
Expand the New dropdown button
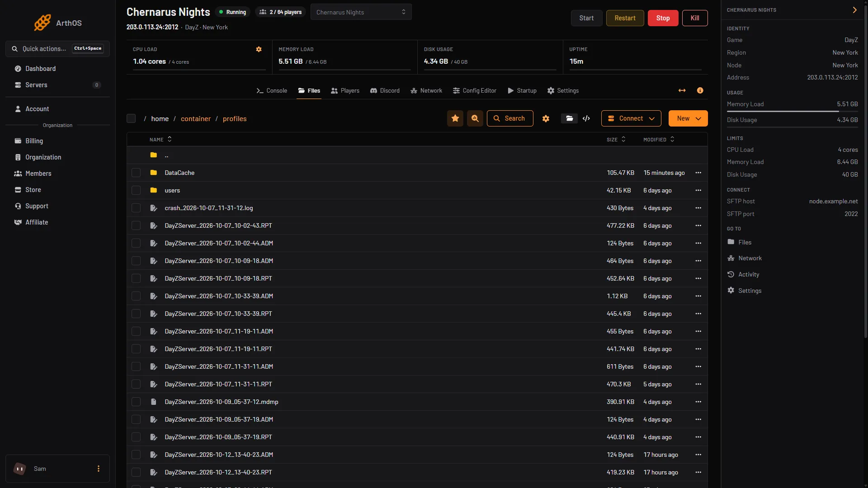click(x=688, y=118)
